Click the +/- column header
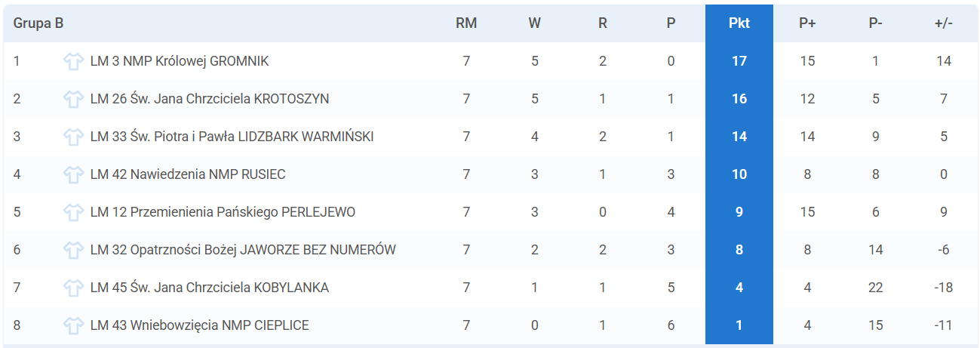Viewport: 980px width, 348px height. [x=944, y=23]
